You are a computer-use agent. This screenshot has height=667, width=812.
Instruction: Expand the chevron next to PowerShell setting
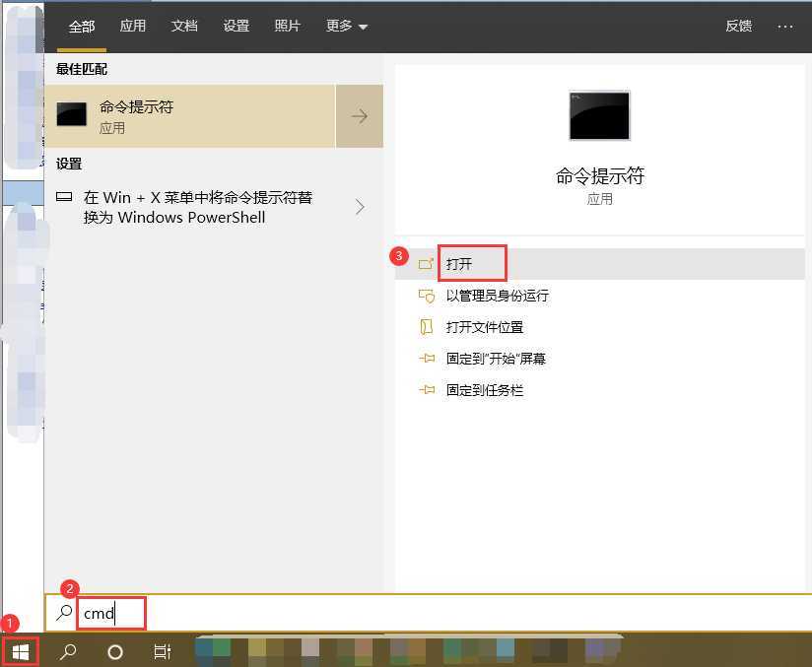click(360, 207)
